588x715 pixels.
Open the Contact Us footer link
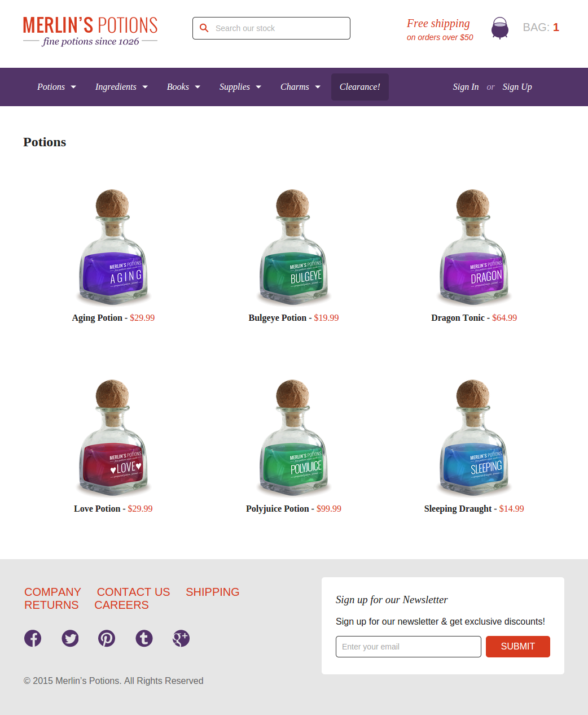[133, 592]
